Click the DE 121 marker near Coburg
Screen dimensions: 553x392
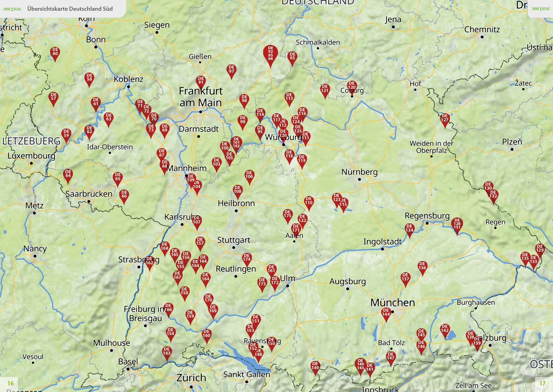coord(325,89)
